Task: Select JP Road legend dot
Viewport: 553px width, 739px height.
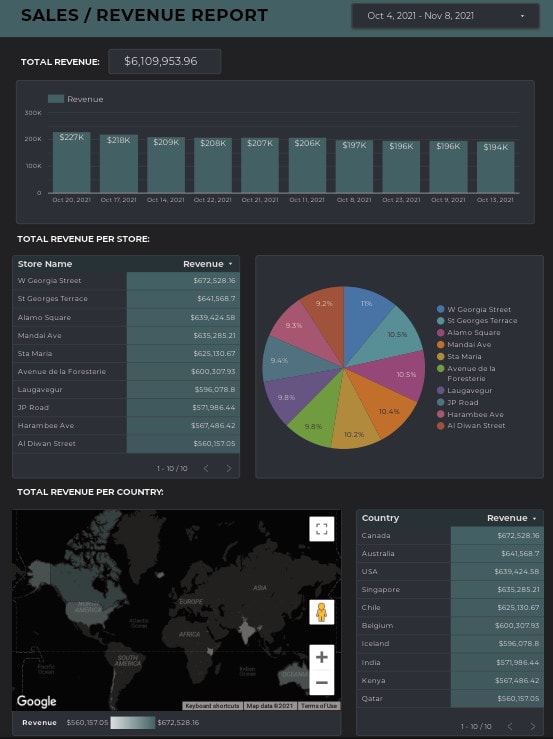Action: (440, 402)
